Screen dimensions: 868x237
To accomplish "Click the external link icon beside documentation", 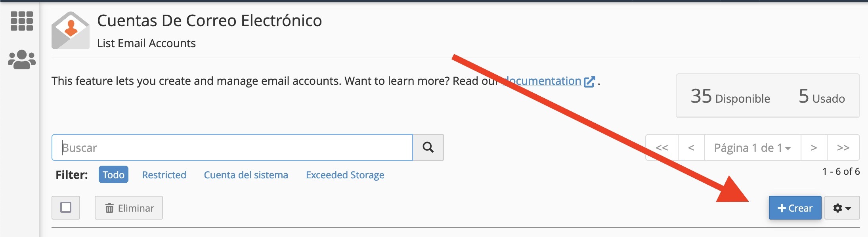I will 589,82.
